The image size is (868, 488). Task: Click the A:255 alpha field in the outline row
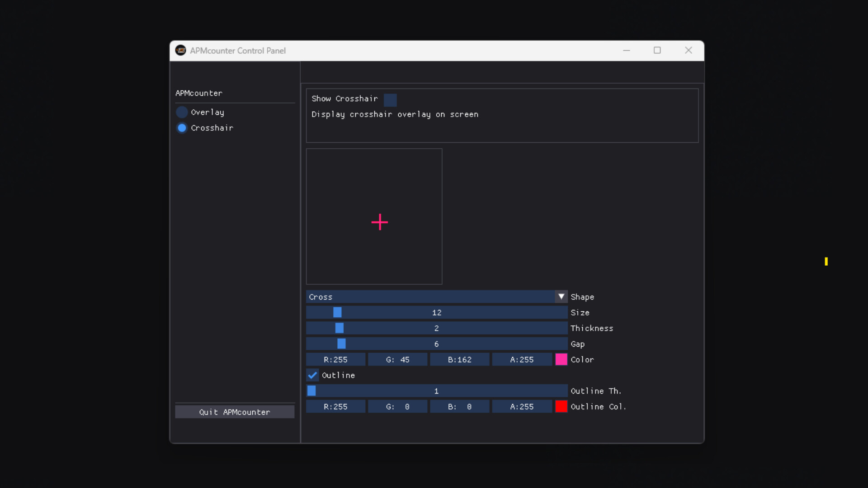tap(522, 406)
